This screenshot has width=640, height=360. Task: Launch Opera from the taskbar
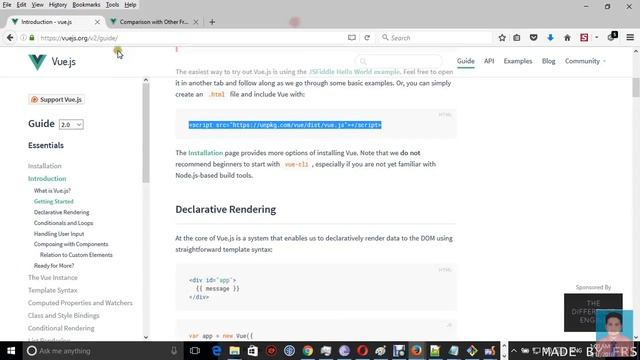point(362,351)
